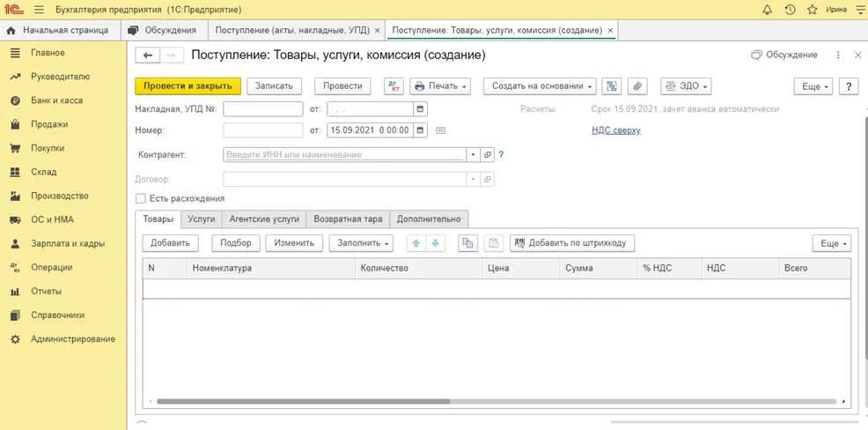Click related documents structure icon
Viewport: 868px width, 430px height.
pos(611,85)
